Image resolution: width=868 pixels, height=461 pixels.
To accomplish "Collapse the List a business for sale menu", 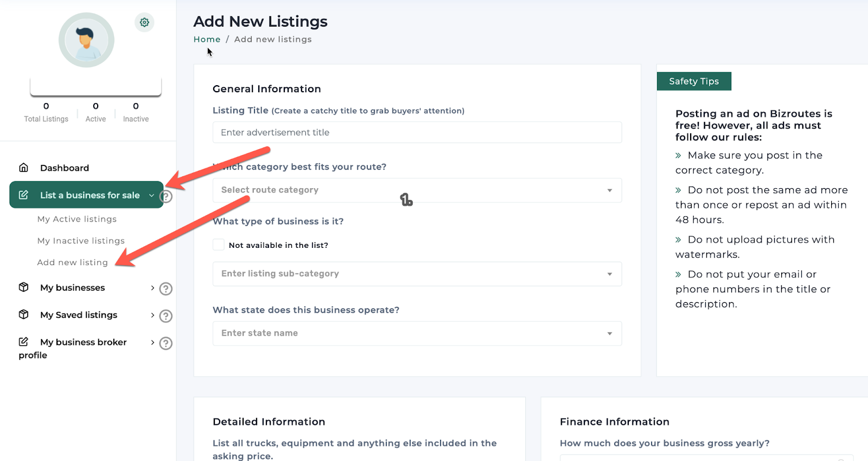I will click(x=151, y=195).
